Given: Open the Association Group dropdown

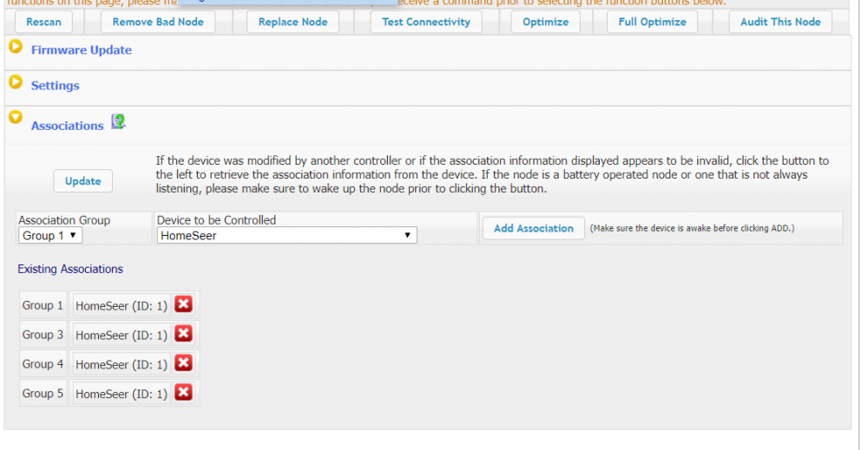Looking at the screenshot, I should pos(50,236).
